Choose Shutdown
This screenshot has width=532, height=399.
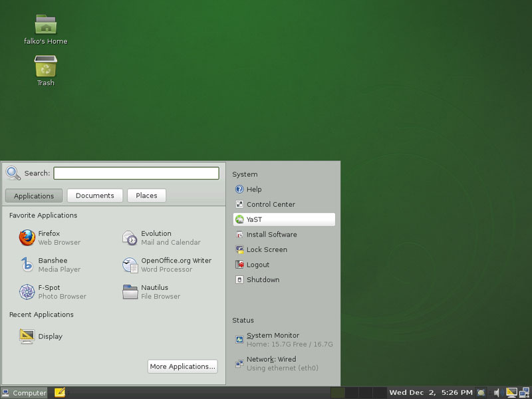284,279
